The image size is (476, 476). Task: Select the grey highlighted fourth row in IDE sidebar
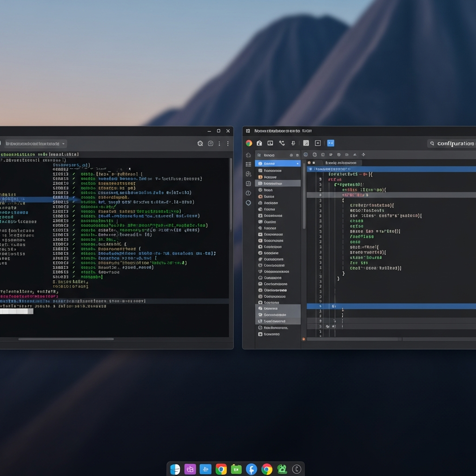coord(278,183)
